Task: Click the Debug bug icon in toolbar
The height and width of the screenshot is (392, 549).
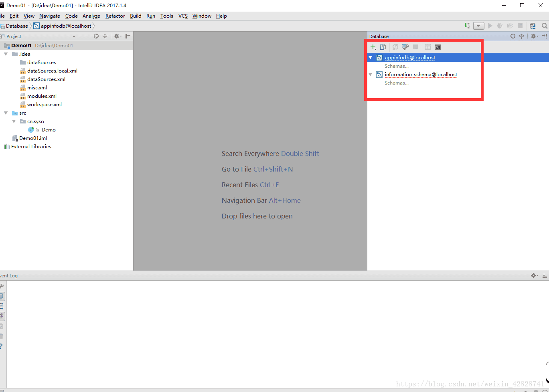Action: (500, 26)
